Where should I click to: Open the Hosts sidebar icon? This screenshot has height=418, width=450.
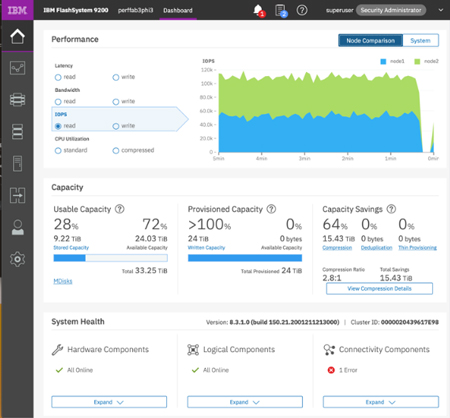[17, 163]
